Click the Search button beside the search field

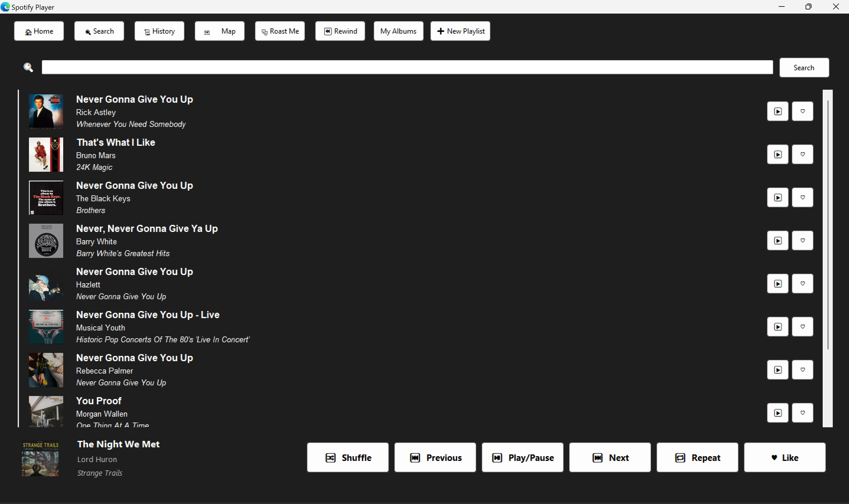pos(804,68)
